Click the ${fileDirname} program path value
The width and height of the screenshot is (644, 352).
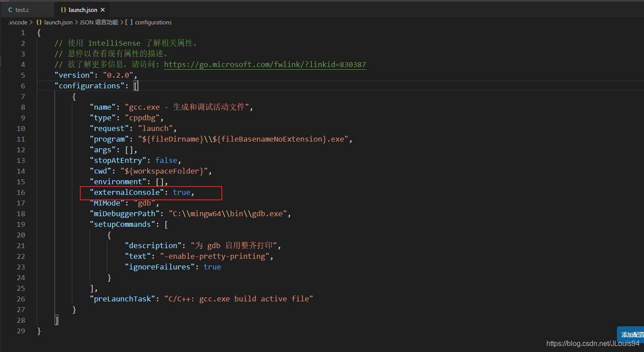coord(243,139)
